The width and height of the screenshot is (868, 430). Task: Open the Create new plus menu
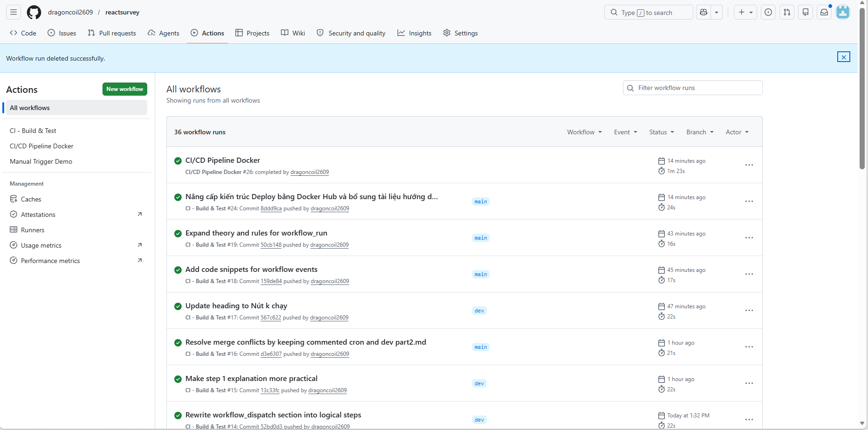coord(745,12)
